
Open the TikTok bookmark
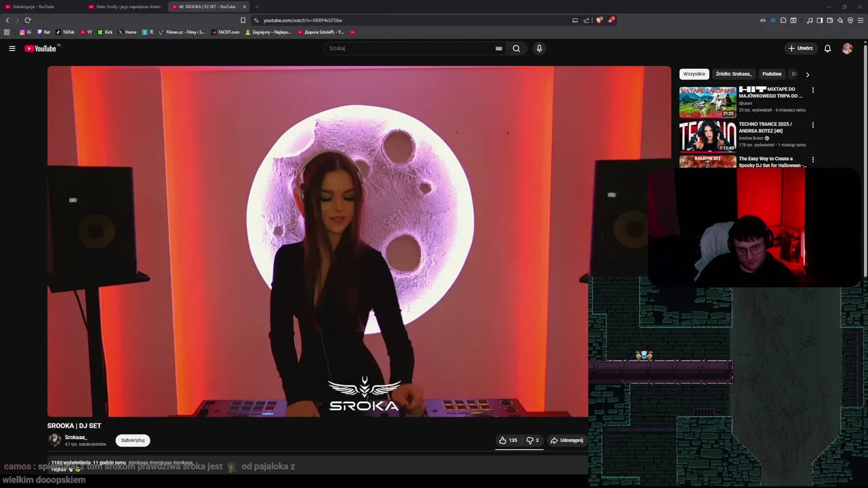click(x=65, y=32)
